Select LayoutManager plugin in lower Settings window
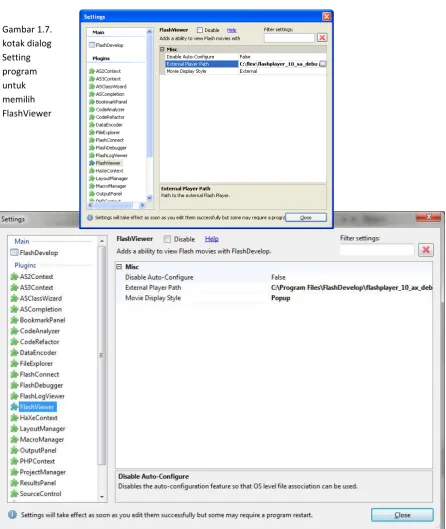Screen dimensions: 446x529 pos(38,428)
